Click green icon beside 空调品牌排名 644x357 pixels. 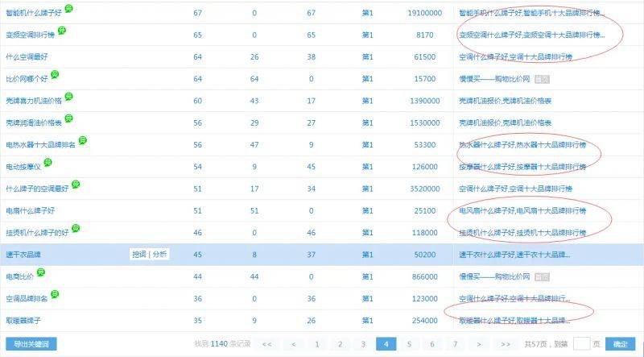(55, 294)
